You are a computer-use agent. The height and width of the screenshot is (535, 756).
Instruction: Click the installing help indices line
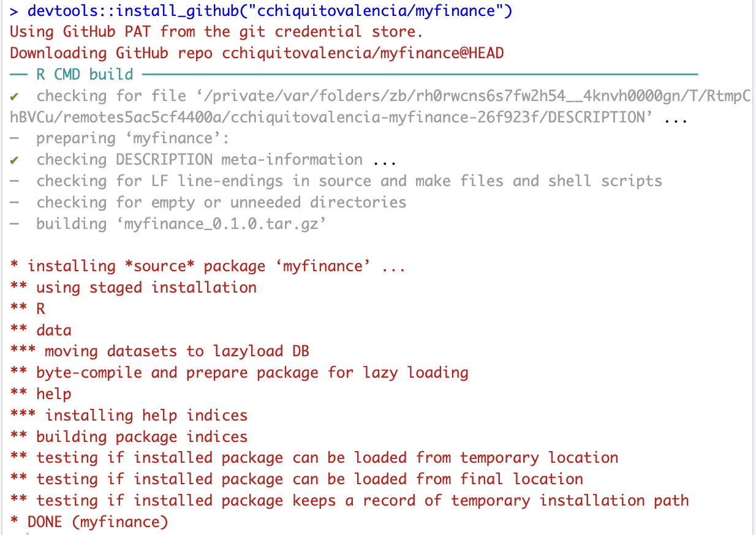[x=129, y=415]
